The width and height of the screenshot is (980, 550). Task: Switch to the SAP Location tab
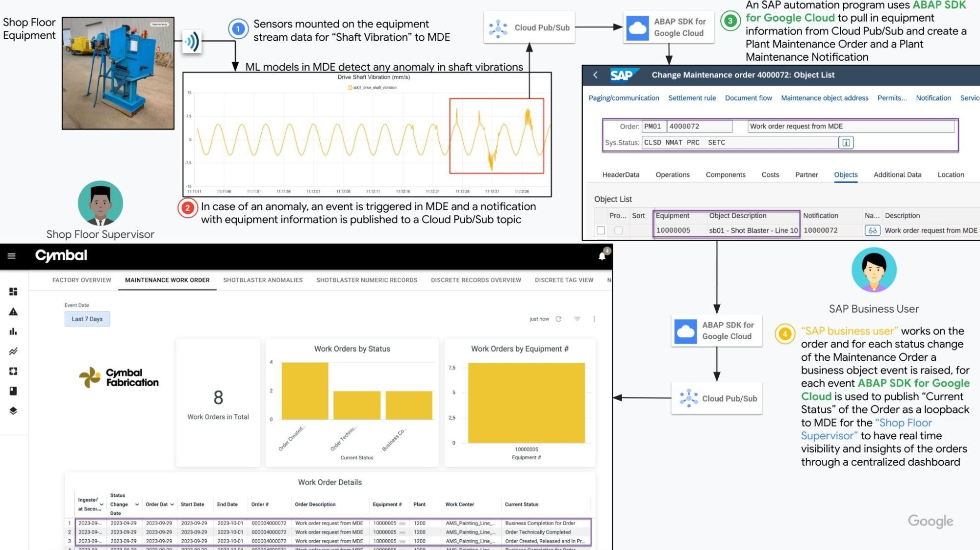tap(951, 175)
